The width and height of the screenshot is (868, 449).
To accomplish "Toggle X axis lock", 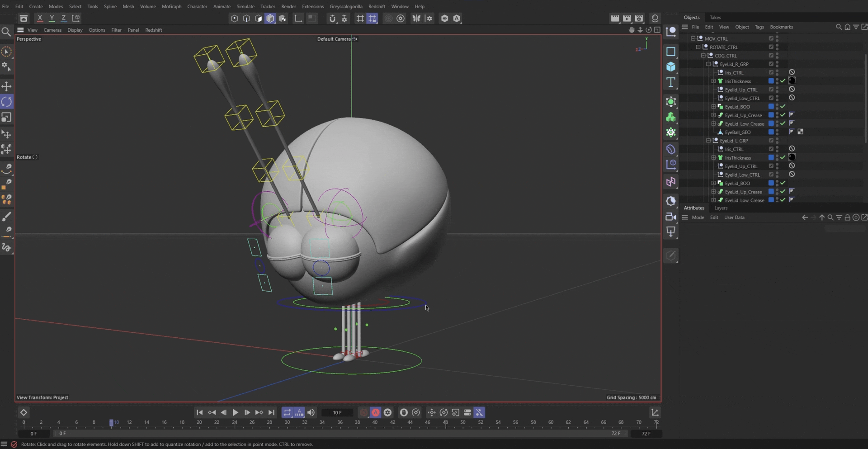I will click(x=40, y=19).
